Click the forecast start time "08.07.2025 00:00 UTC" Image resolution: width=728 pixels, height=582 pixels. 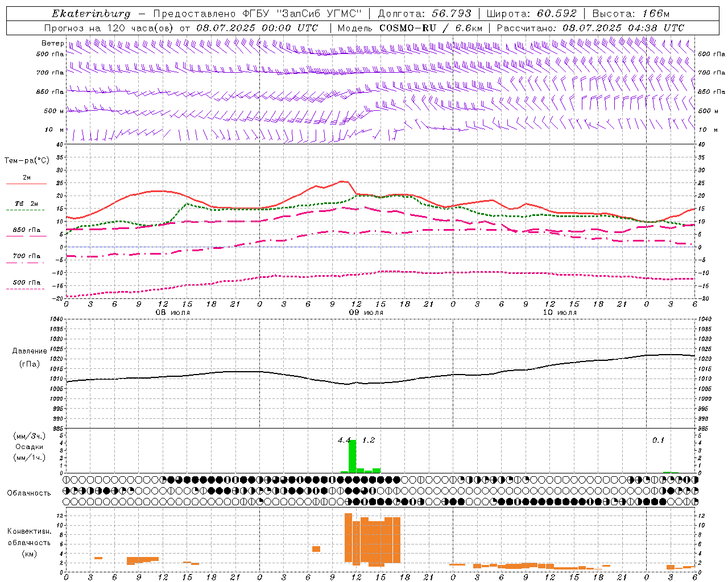click(257, 28)
